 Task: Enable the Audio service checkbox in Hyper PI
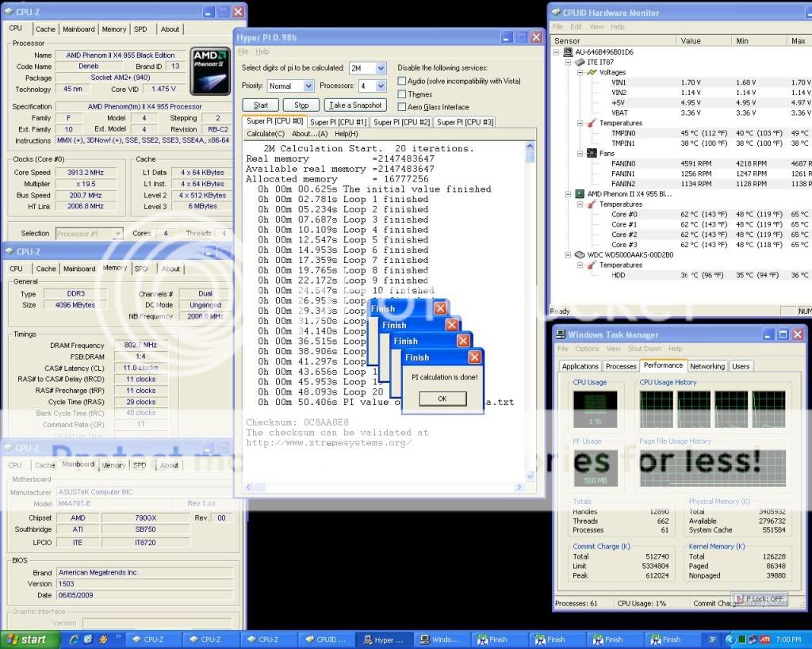coord(401,81)
